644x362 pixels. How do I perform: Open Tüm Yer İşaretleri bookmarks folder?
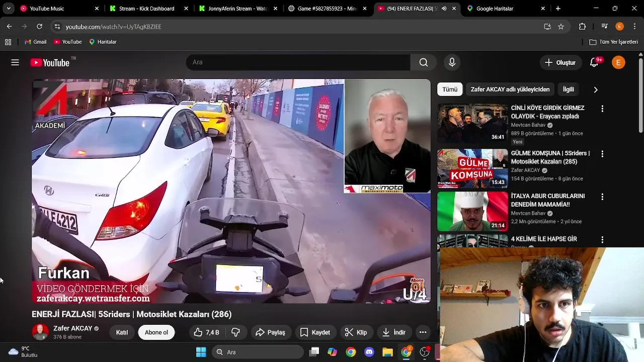coord(614,42)
